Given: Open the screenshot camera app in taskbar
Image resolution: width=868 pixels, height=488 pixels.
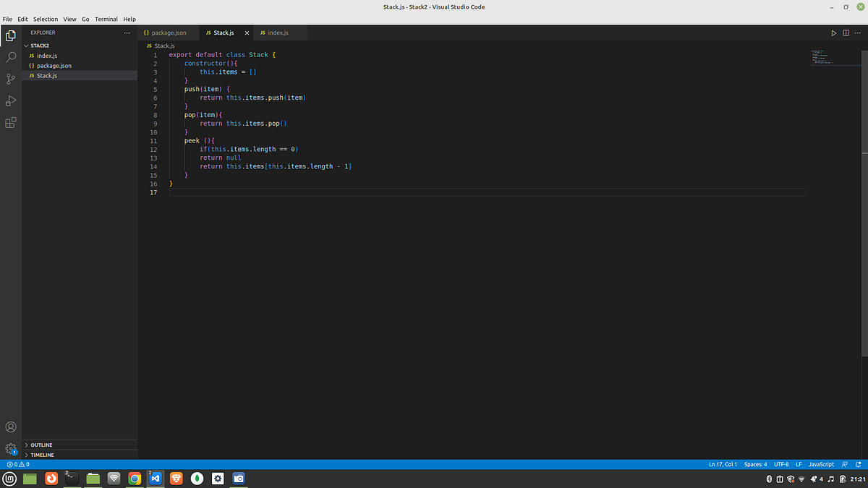Looking at the screenshot, I should point(238,479).
